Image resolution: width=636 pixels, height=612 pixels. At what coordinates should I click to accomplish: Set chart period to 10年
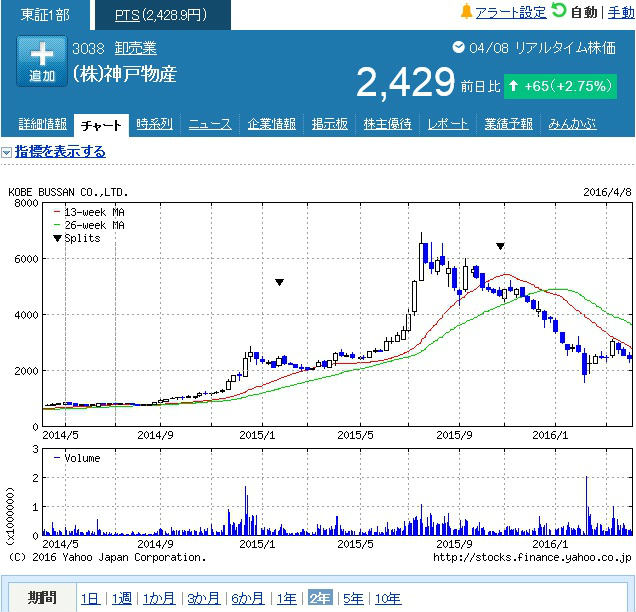point(387,598)
